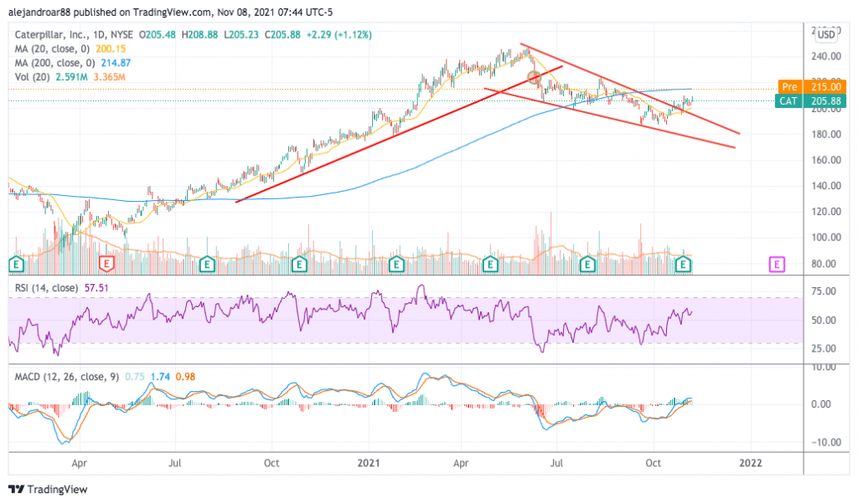The image size is (858, 504).
Task: Select the RSI (14, close) indicator legend
Action: (47, 287)
